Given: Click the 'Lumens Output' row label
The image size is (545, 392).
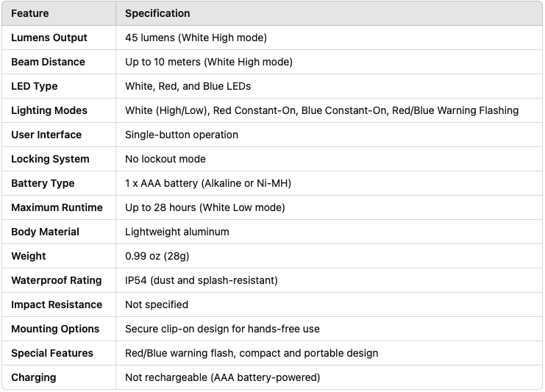Looking at the screenshot, I should pos(49,38).
